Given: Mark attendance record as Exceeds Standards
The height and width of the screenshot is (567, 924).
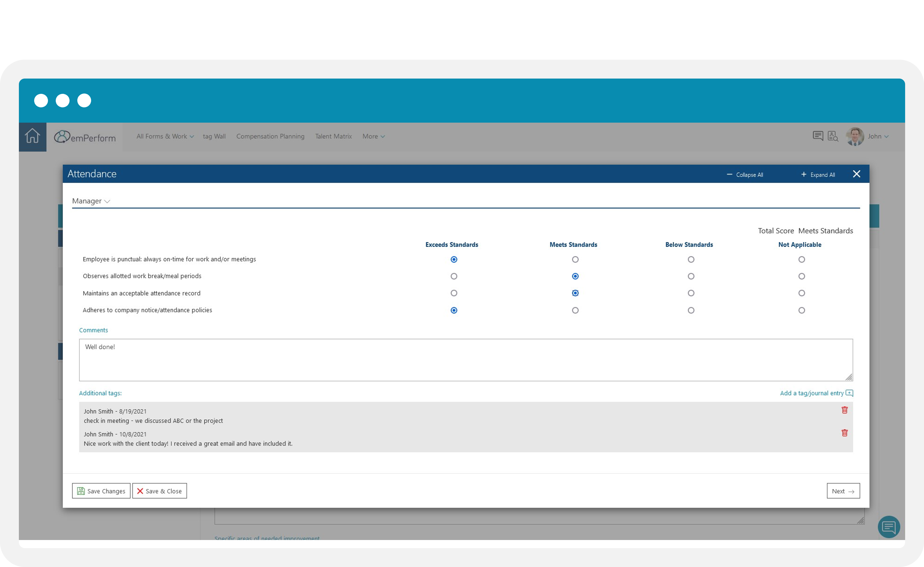Looking at the screenshot, I should tap(454, 293).
